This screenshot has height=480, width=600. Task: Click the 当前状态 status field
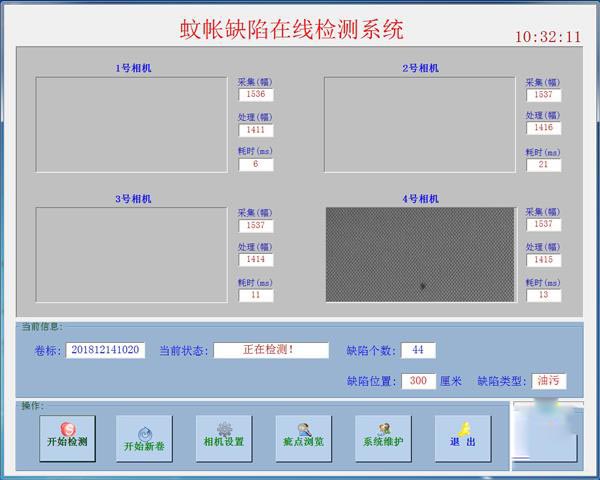coord(270,350)
